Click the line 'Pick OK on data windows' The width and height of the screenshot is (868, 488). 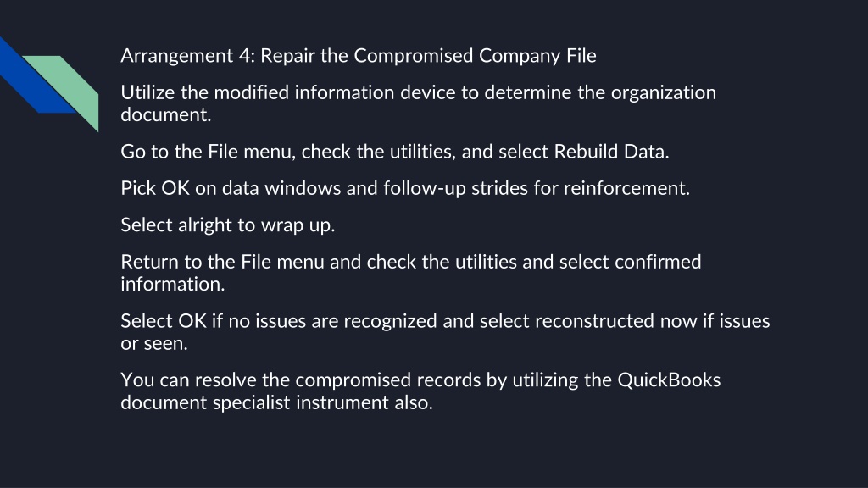405,188
